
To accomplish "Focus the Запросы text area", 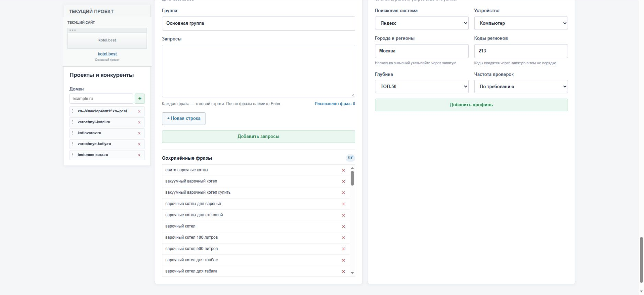I will pyautogui.click(x=258, y=71).
